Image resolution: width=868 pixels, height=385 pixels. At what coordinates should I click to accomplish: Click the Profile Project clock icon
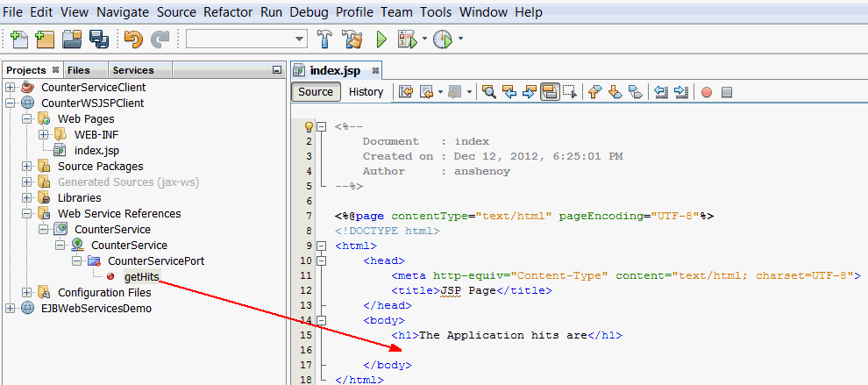[x=443, y=39]
